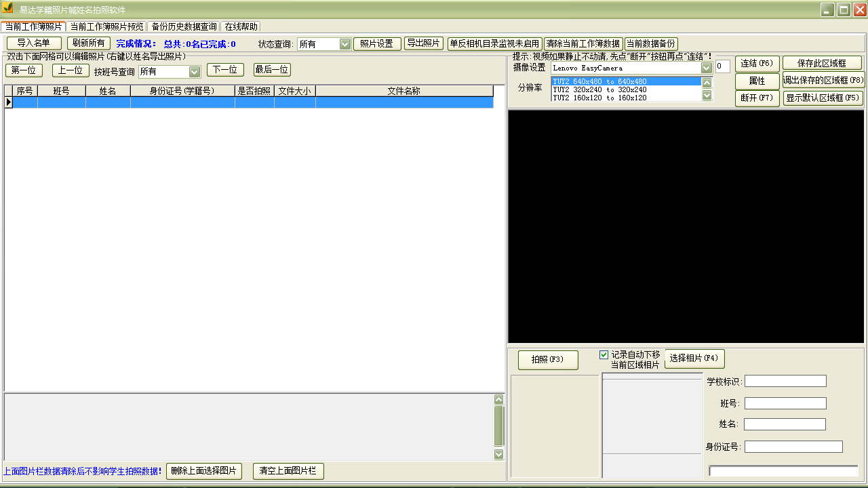Screen dimensions: 868x488
Task: Switch to 当前工作簿照片 tab
Action: 33,26
